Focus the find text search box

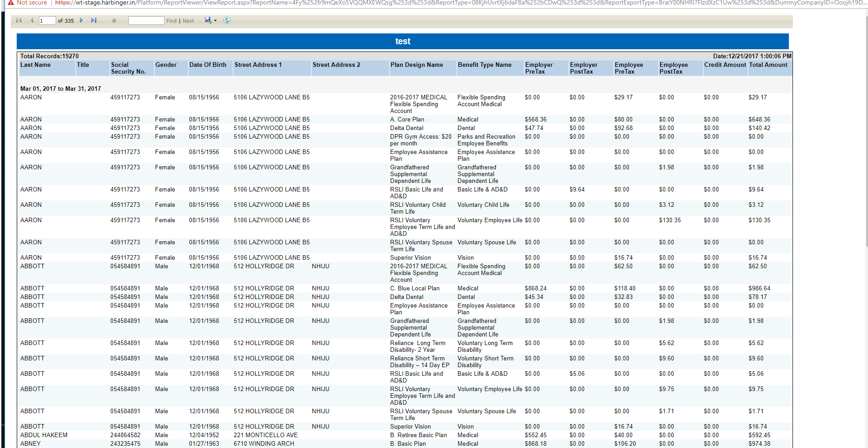pos(146,21)
